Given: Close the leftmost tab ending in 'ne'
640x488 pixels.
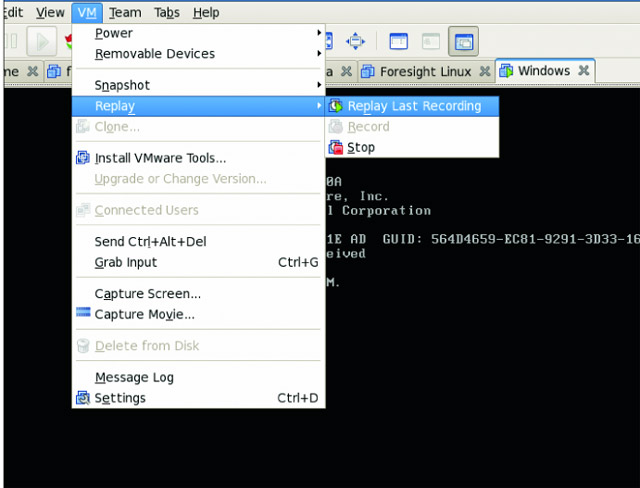Looking at the screenshot, I should (x=32, y=71).
